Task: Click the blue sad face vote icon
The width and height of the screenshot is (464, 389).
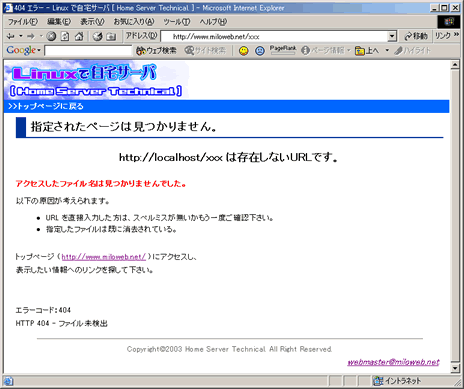Action: [260, 51]
